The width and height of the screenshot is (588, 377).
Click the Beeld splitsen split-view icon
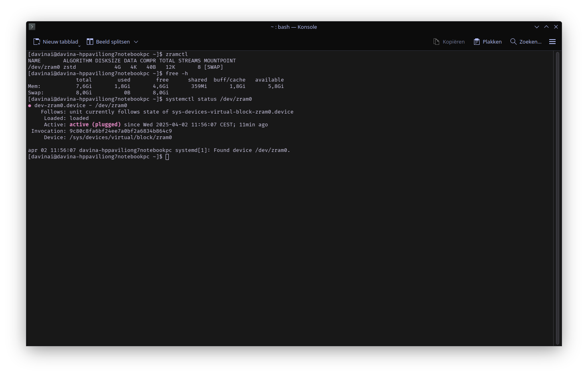[x=90, y=42]
